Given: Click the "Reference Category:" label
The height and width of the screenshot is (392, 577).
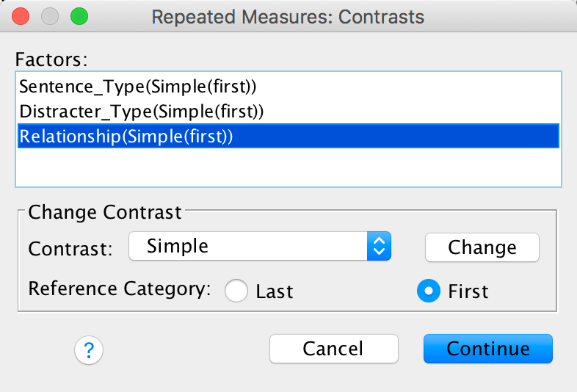Looking at the screenshot, I should click(119, 288).
